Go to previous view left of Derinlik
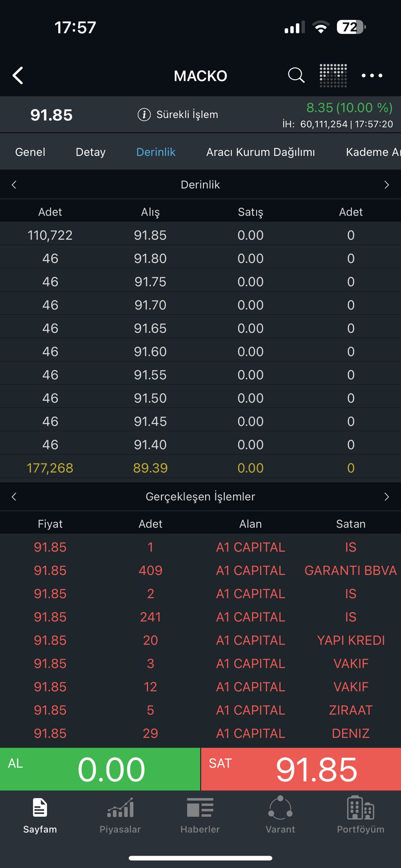This screenshot has width=401, height=868. point(14,185)
